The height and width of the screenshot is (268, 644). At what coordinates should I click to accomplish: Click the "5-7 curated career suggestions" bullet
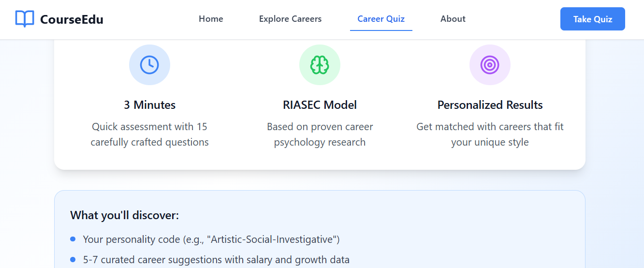pos(216,260)
